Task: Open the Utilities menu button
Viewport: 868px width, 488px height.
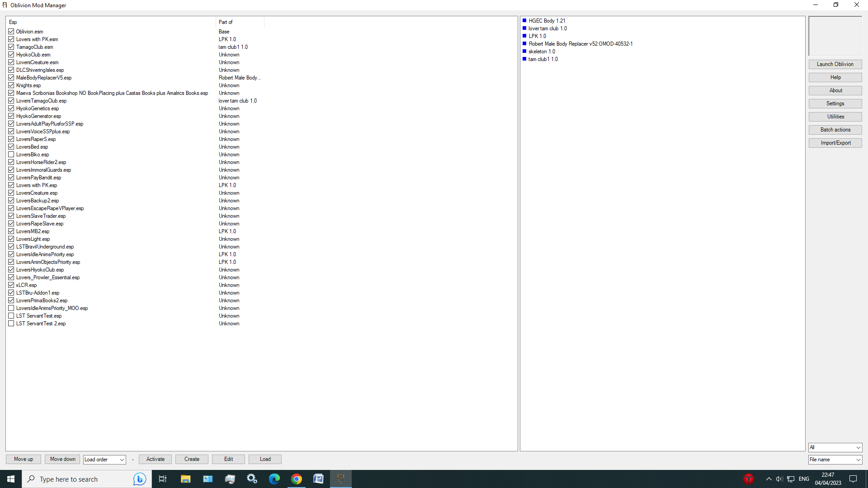Action: 835,117
